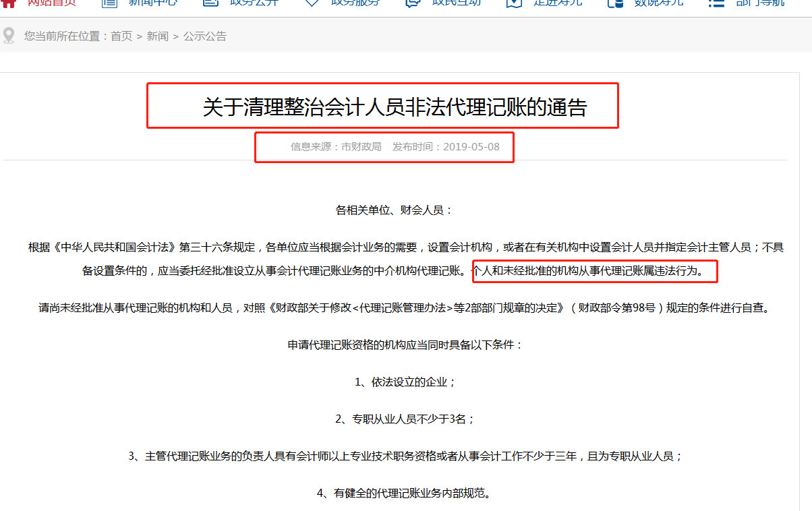Click the newspaper icon for 新闻中心

coord(109,3)
